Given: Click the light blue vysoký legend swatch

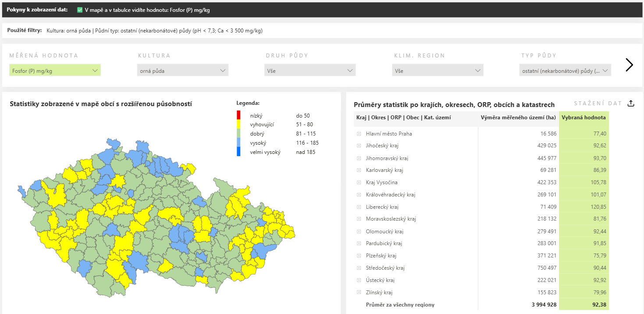Looking at the screenshot, I should pos(238,143).
